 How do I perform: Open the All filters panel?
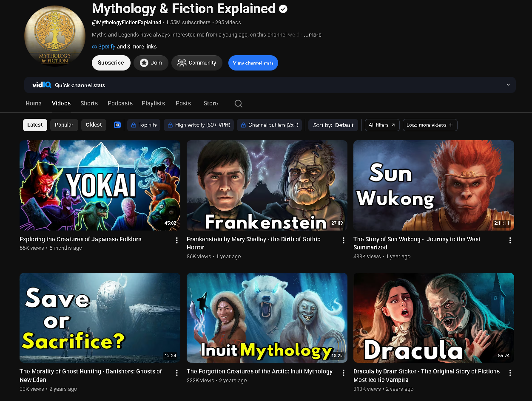[x=382, y=125]
